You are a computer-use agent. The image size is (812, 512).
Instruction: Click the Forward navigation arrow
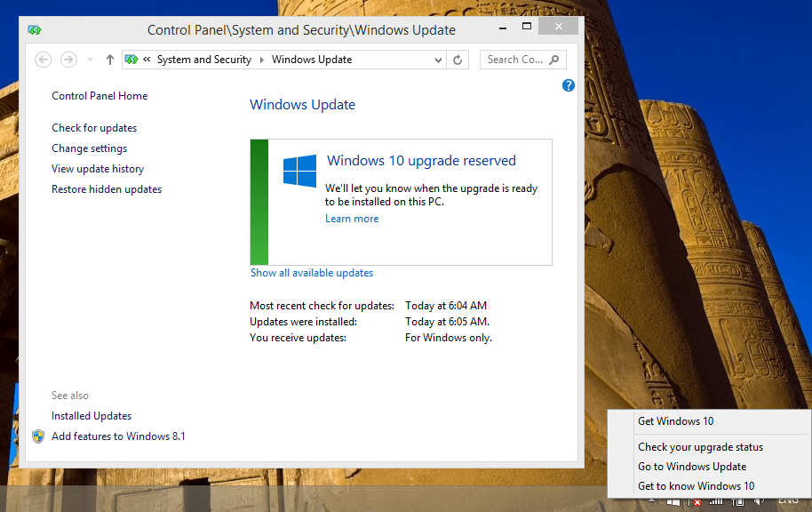pyautogui.click(x=68, y=60)
